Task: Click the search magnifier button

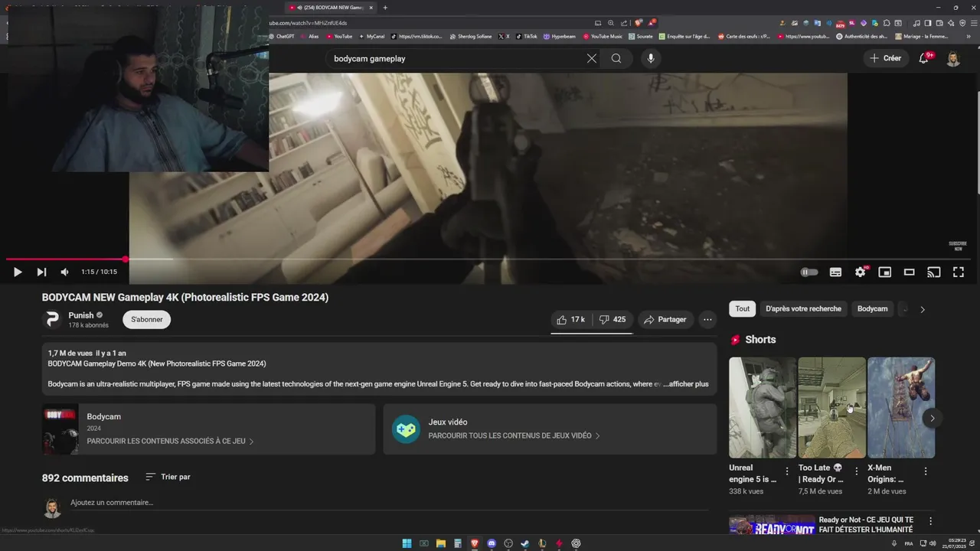Action: pyautogui.click(x=616, y=58)
